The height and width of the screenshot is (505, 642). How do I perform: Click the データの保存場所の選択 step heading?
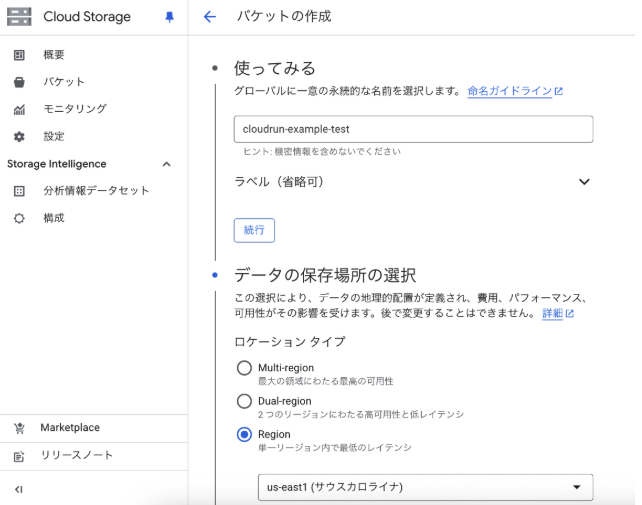pyautogui.click(x=325, y=275)
